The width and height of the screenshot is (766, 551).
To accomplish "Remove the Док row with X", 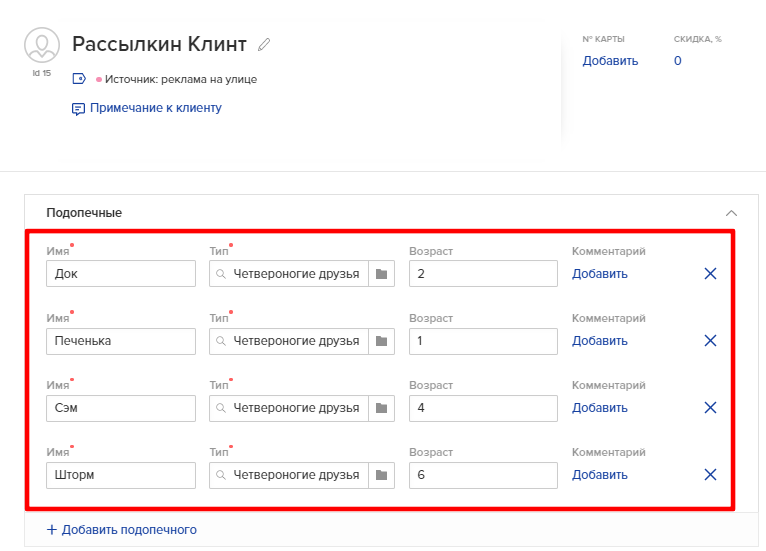I will coord(710,274).
